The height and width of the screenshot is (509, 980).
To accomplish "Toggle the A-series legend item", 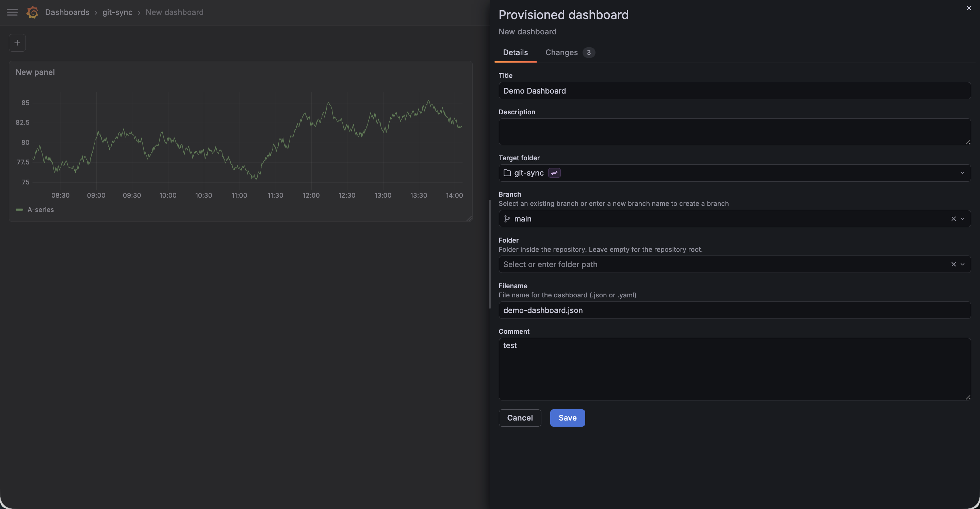I will click(40, 210).
